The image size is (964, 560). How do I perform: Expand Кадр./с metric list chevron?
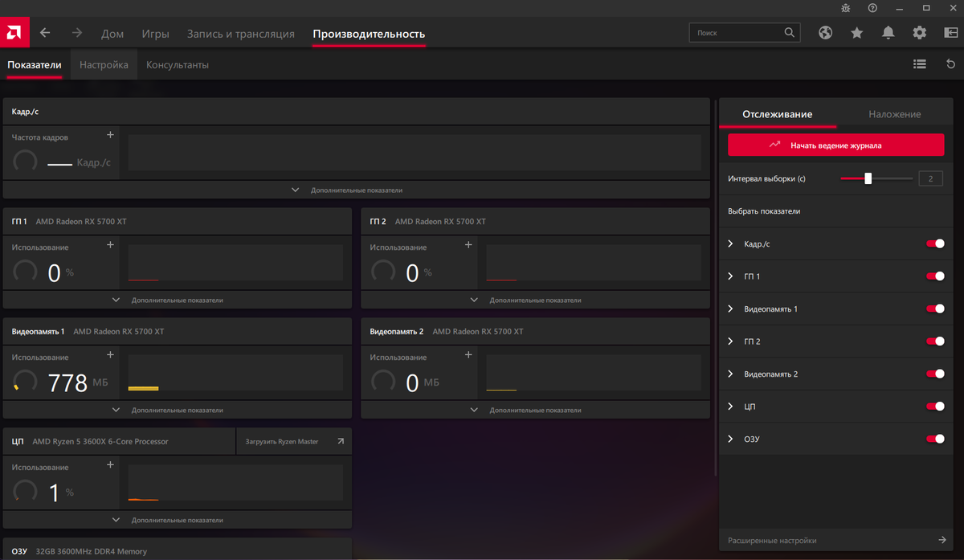731,243
